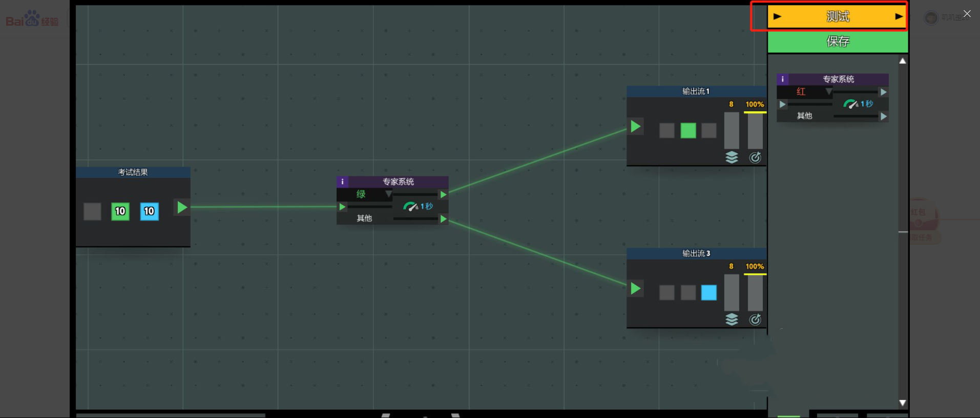Click the yellow 测试 test button
Screen dimensions: 980x418
(x=838, y=16)
